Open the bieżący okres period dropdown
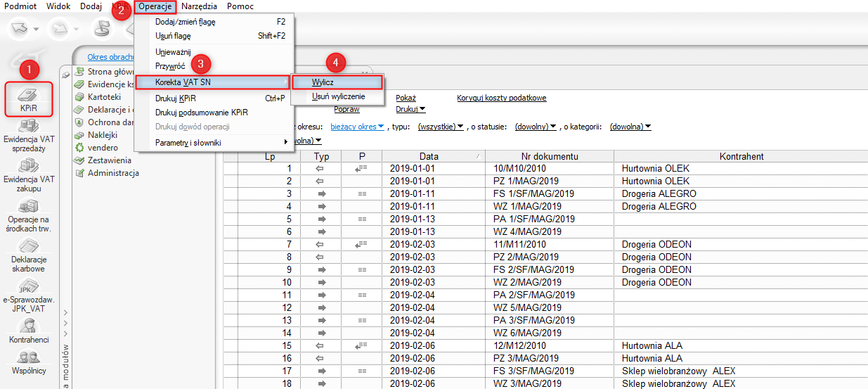The image size is (868, 389). (x=357, y=127)
